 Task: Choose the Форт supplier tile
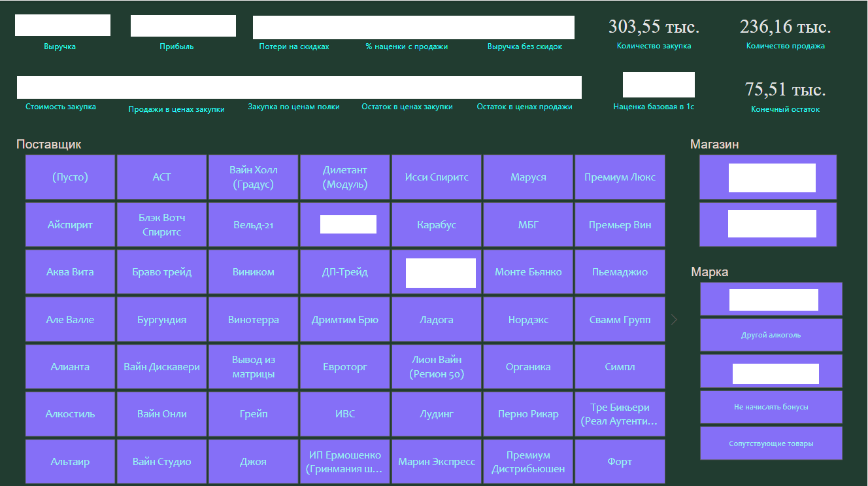pyautogui.click(x=620, y=462)
